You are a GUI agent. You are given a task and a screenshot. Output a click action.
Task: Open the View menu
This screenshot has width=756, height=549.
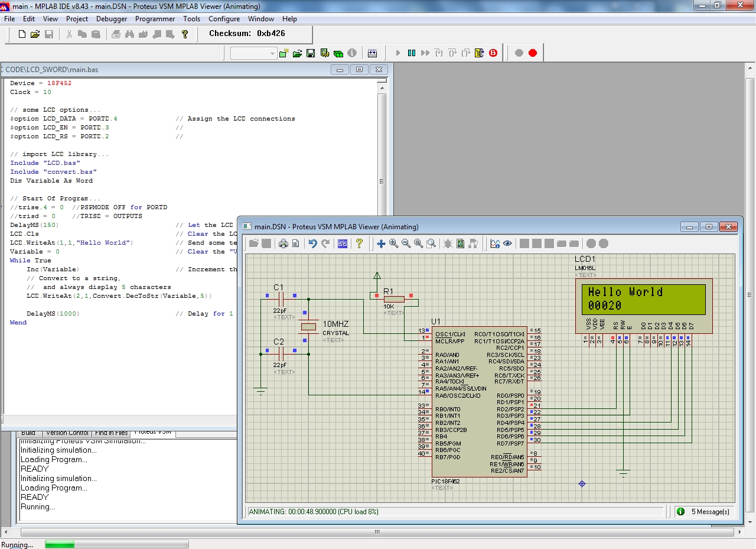tap(50, 19)
